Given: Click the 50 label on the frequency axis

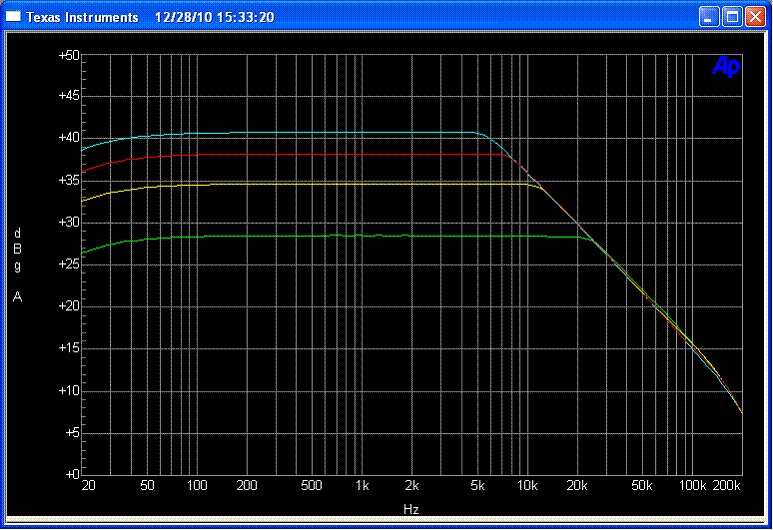Looking at the screenshot, I should tap(147, 486).
